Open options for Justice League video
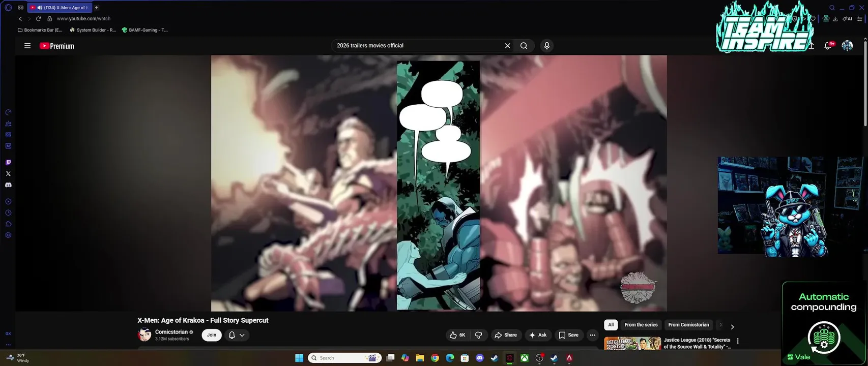Image resolution: width=868 pixels, height=366 pixels. tap(738, 341)
